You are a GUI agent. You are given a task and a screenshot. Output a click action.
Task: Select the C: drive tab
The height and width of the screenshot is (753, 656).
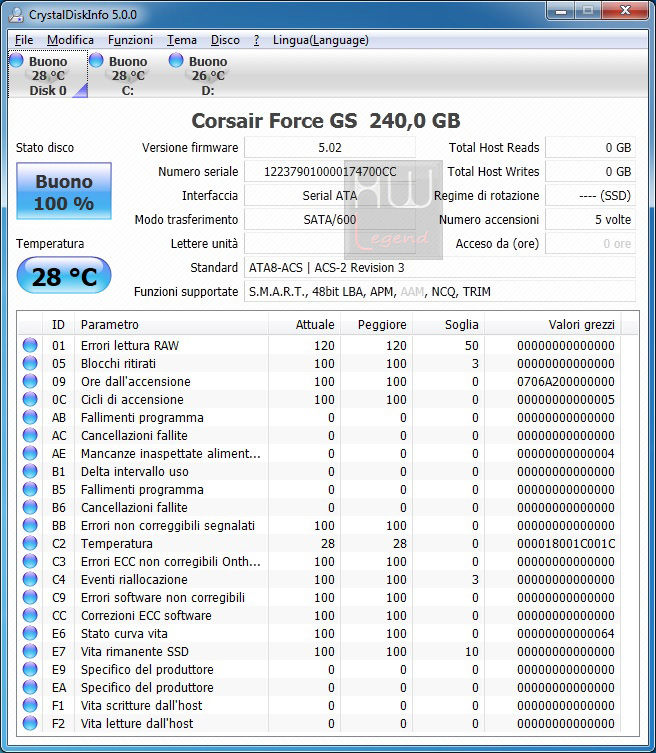click(128, 75)
